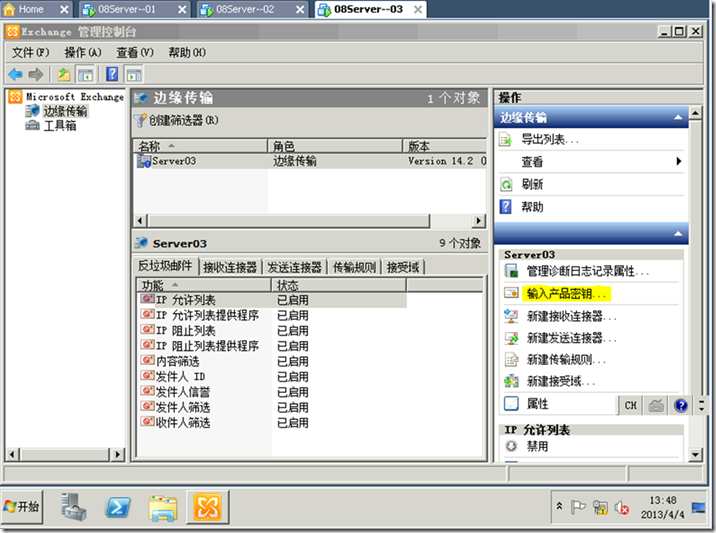The width and height of the screenshot is (716, 533).
Task: Sort by 角色 column header
Action: 335,146
